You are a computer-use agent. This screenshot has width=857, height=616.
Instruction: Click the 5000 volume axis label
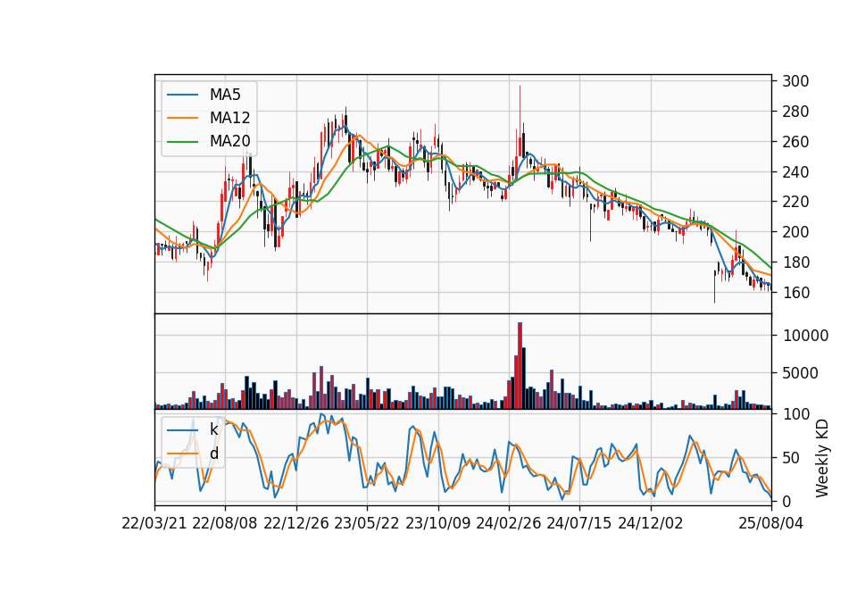pyautogui.click(x=800, y=373)
